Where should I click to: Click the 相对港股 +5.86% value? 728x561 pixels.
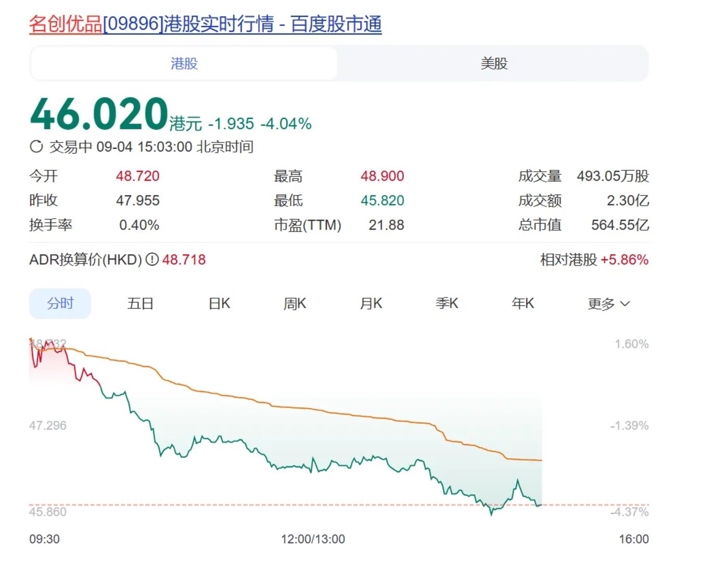(x=624, y=259)
